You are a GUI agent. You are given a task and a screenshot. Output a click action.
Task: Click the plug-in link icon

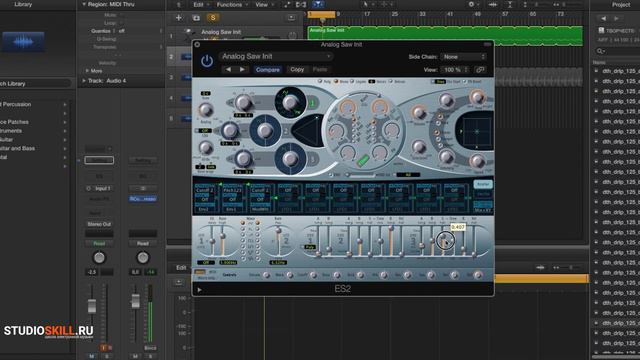coord(480,70)
